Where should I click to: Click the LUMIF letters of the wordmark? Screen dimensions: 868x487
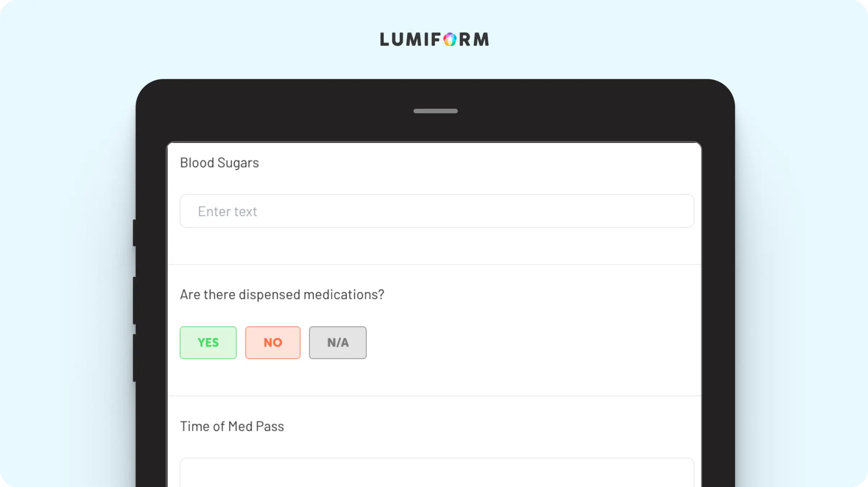411,39
